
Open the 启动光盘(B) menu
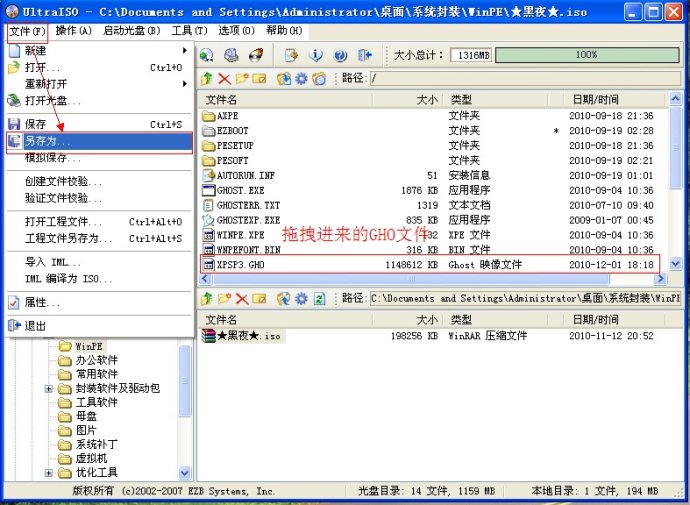click(132, 30)
